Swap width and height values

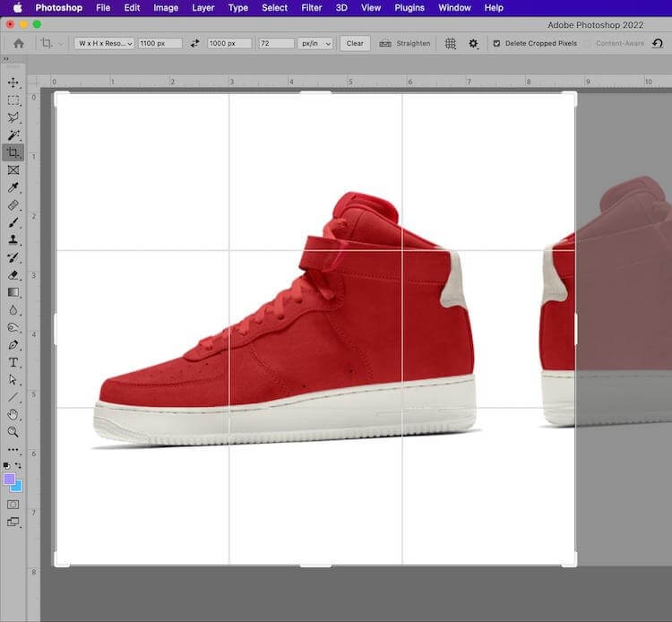click(195, 43)
